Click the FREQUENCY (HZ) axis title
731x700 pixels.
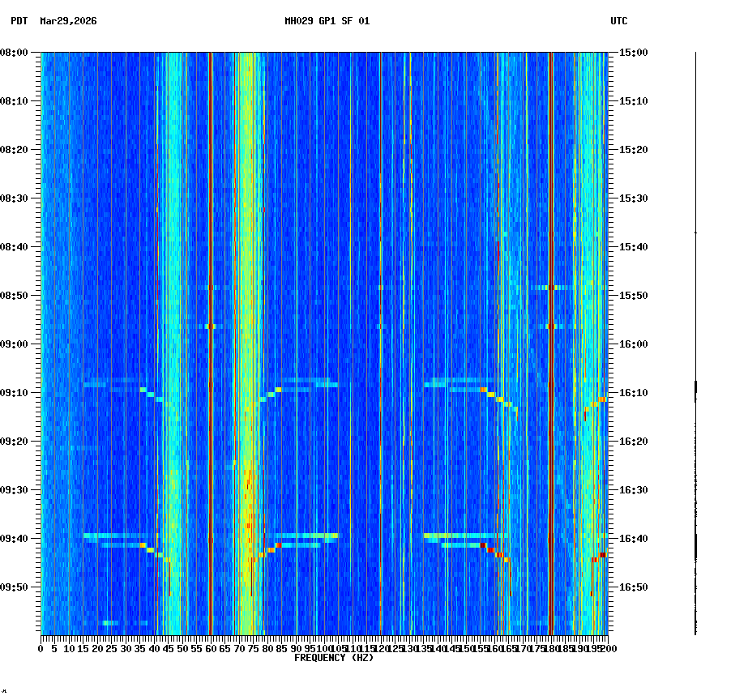point(334,657)
